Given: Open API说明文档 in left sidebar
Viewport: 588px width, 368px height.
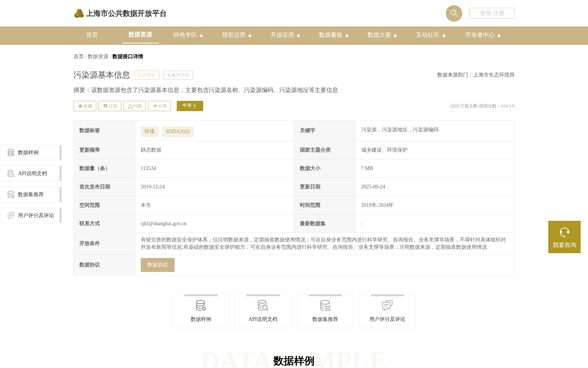Looking at the screenshot, I should coord(31,173).
